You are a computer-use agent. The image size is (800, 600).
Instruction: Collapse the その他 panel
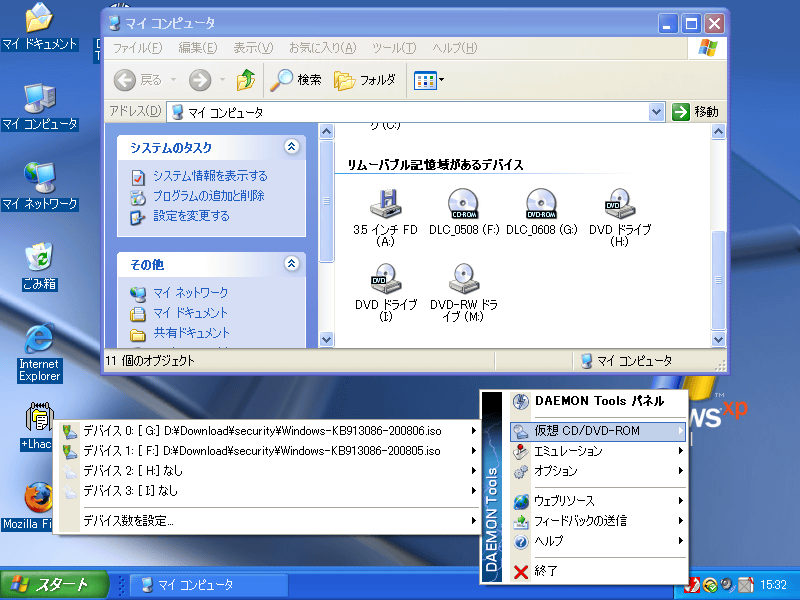coord(291,264)
